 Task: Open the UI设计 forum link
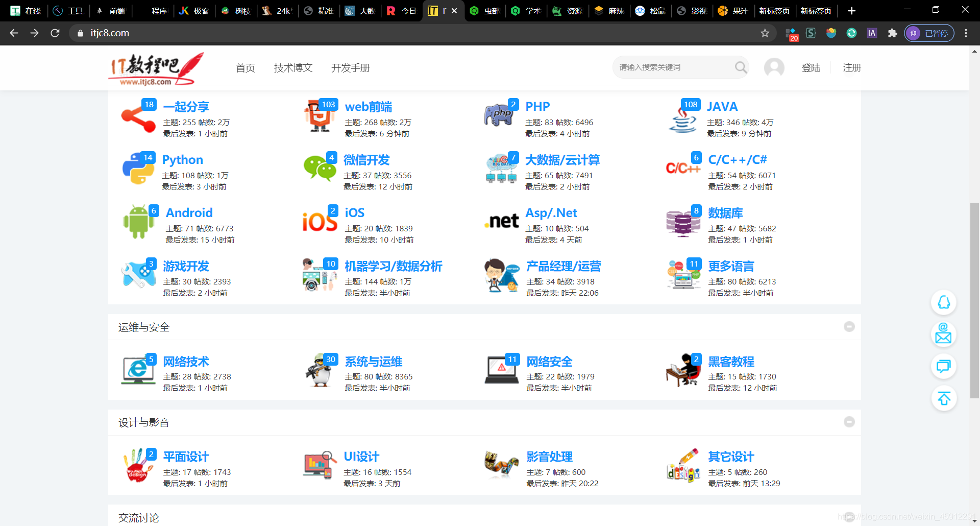(361, 457)
